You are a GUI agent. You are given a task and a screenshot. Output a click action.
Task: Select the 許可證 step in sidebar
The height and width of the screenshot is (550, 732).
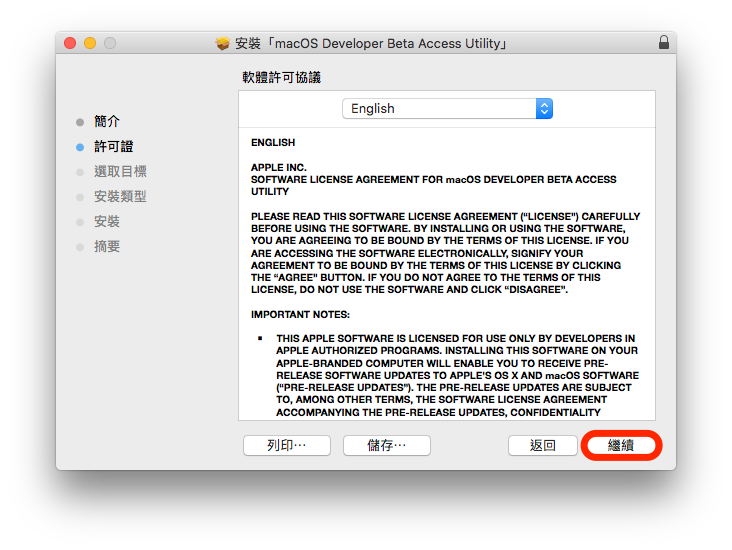point(113,147)
